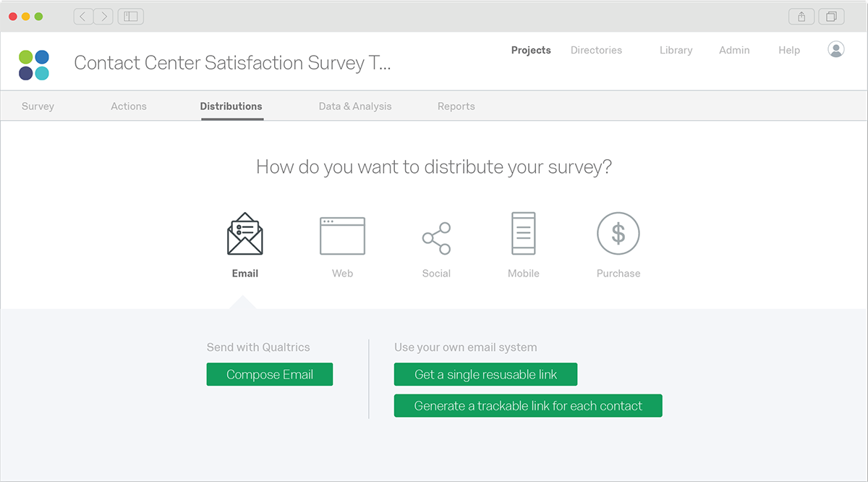Image resolution: width=868 pixels, height=482 pixels.
Task: Toggle the browser sidebar icon
Action: pyautogui.click(x=131, y=17)
